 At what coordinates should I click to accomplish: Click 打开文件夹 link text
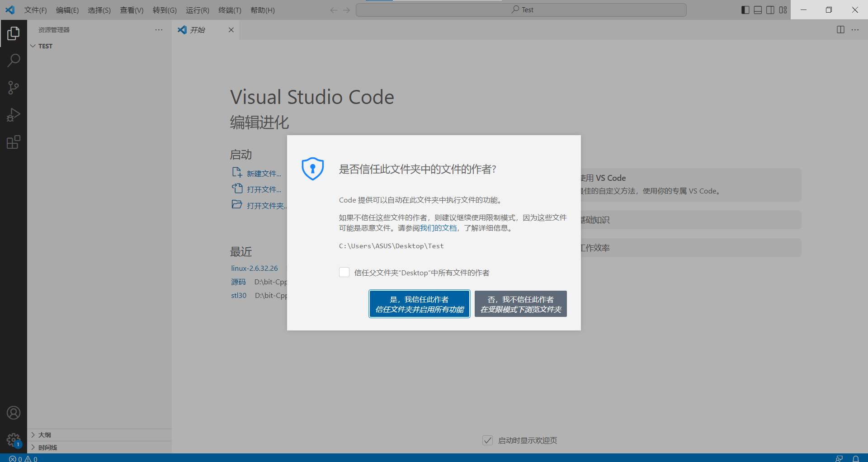pyautogui.click(x=267, y=206)
